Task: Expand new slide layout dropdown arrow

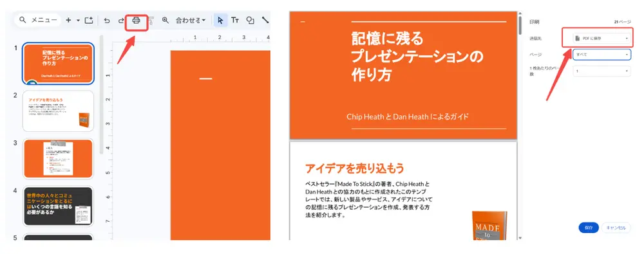Action: click(x=78, y=20)
